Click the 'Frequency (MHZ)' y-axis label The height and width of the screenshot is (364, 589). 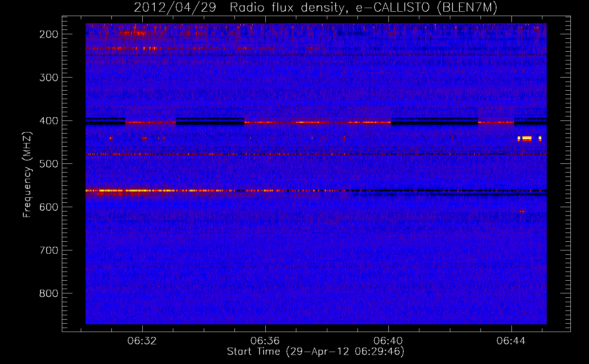click(x=27, y=174)
